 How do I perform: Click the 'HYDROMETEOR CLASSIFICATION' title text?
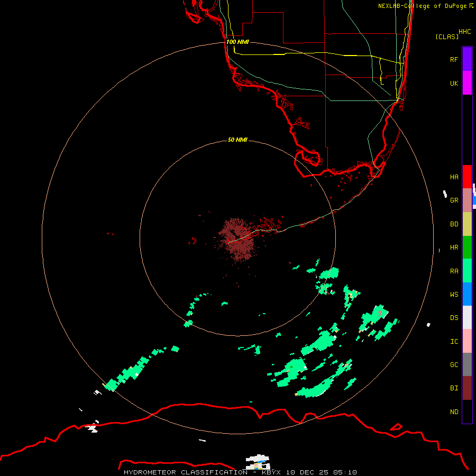point(186,472)
